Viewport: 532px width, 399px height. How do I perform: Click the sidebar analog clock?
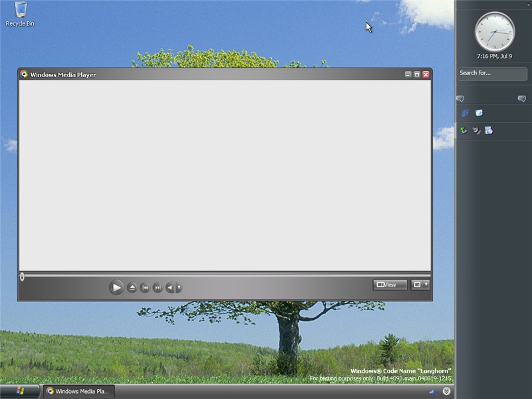495,32
